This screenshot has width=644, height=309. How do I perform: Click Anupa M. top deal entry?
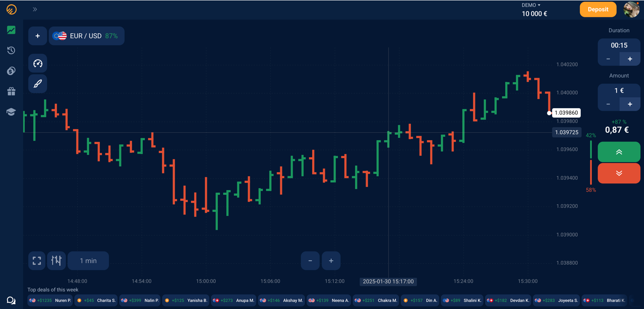(x=234, y=300)
